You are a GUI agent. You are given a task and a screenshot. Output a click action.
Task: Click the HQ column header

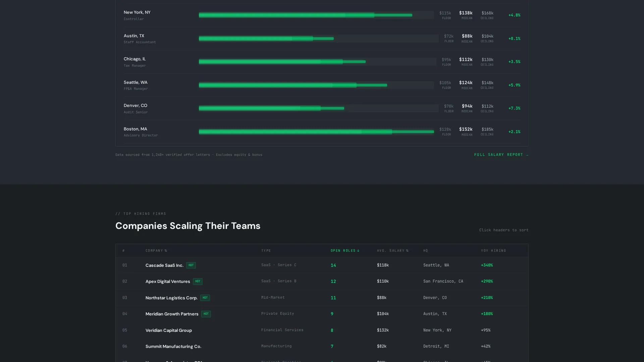(425, 251)
